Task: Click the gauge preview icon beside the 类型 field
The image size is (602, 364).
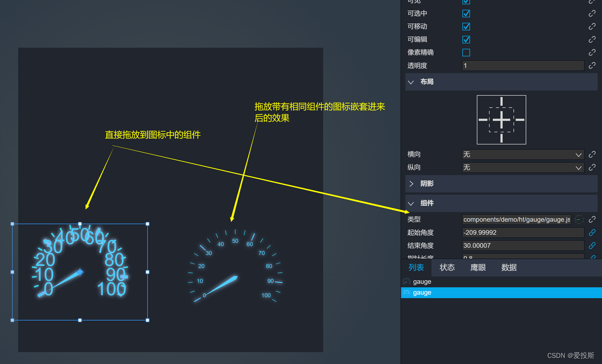Action: pos(579,219)
